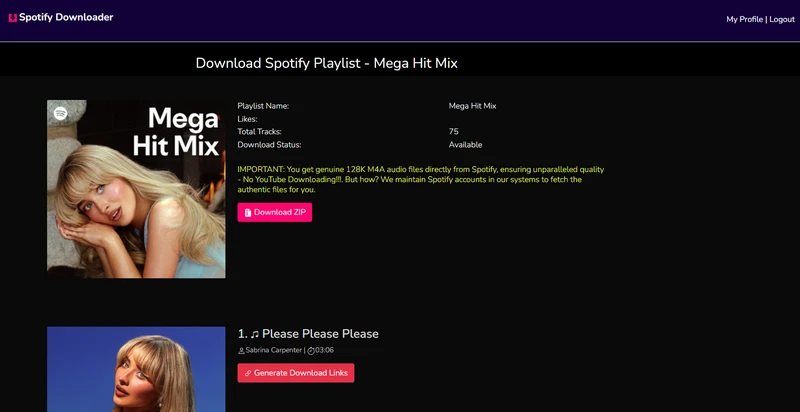Screen dimensions: 800x412
Task: Open the My Profile link
Action: [744, 19]
